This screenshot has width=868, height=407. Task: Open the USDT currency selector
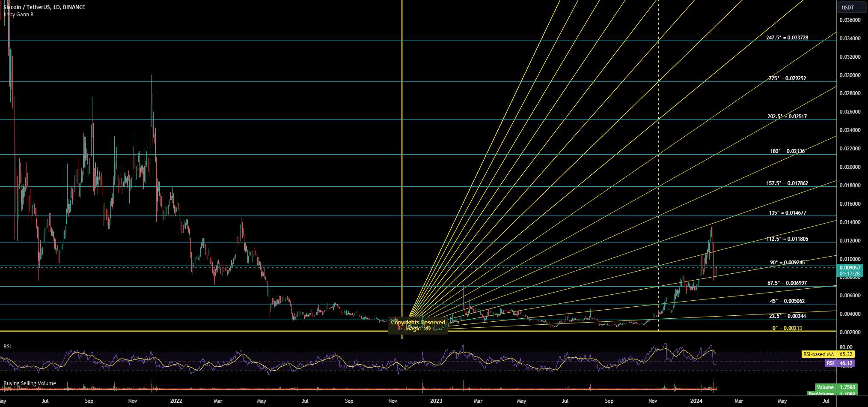click(x=847, y=7)
